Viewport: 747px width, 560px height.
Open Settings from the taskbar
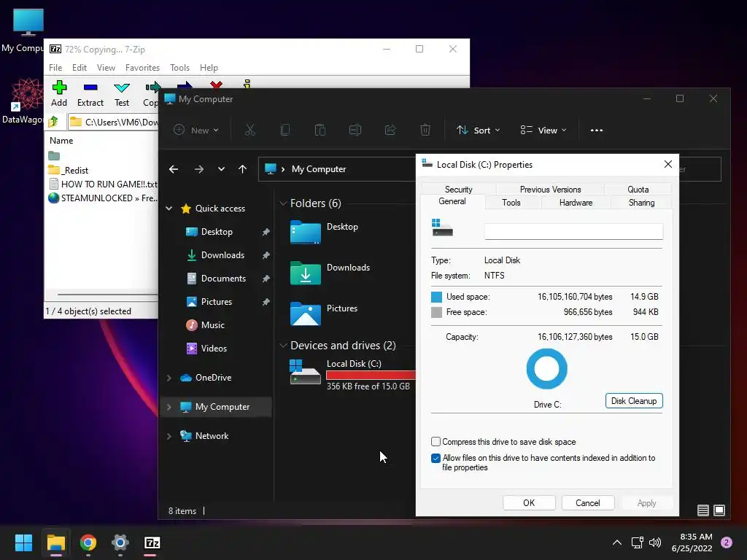pos(120,542)
